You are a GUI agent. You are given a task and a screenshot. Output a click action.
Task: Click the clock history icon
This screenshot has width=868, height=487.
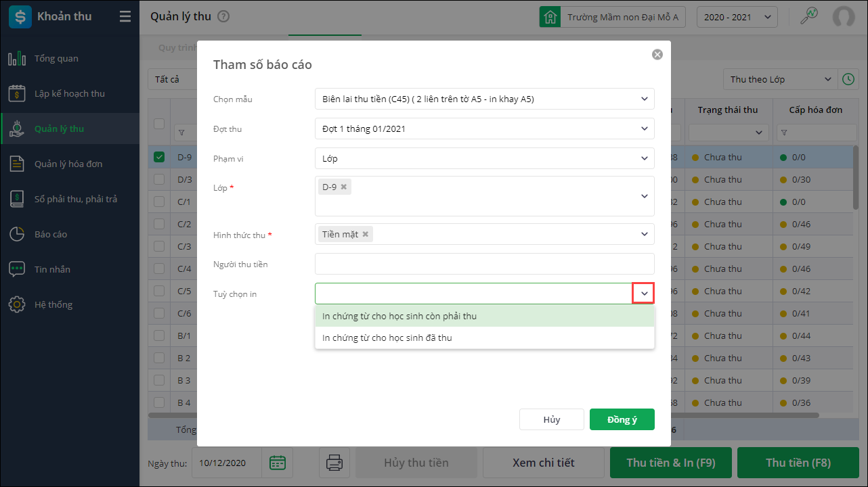[848, 79]
